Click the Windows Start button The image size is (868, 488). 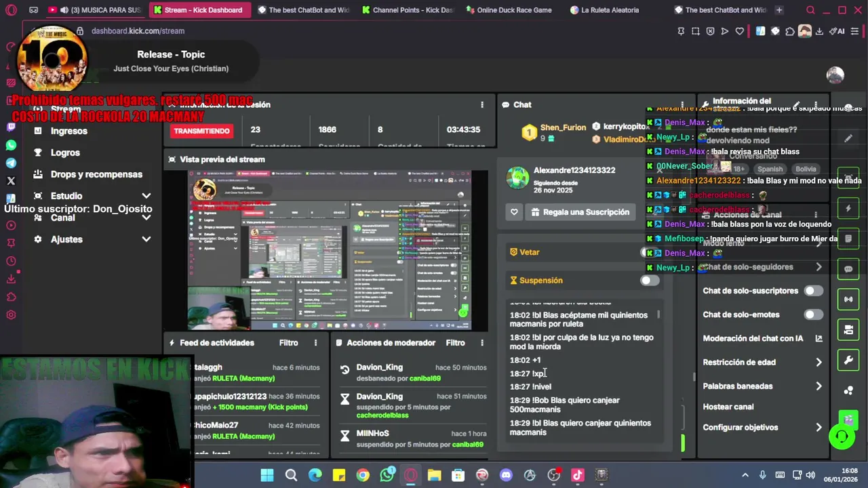pos(267,475)
